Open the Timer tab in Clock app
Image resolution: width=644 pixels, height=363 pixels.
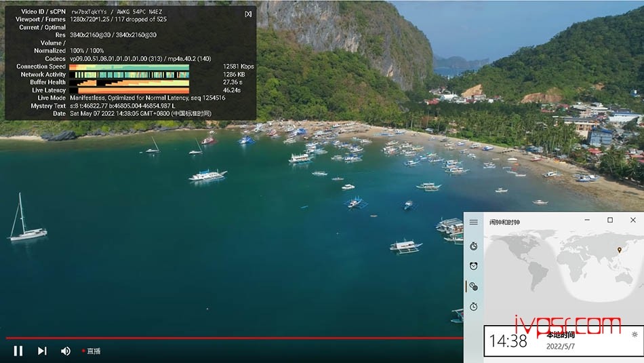click(474, 246)
